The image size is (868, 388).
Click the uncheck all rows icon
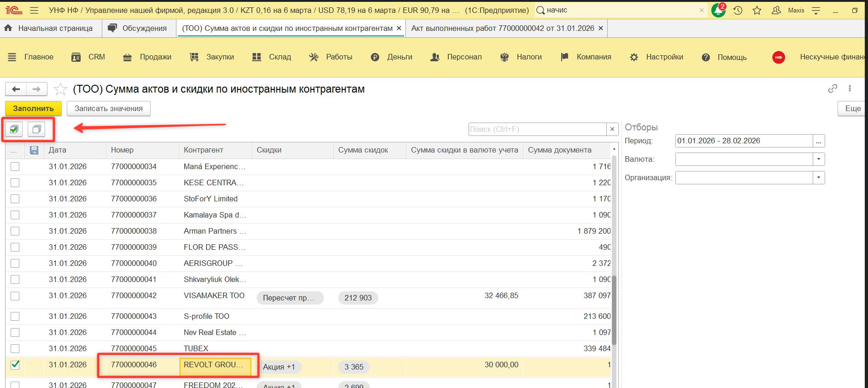click(36, 129)
